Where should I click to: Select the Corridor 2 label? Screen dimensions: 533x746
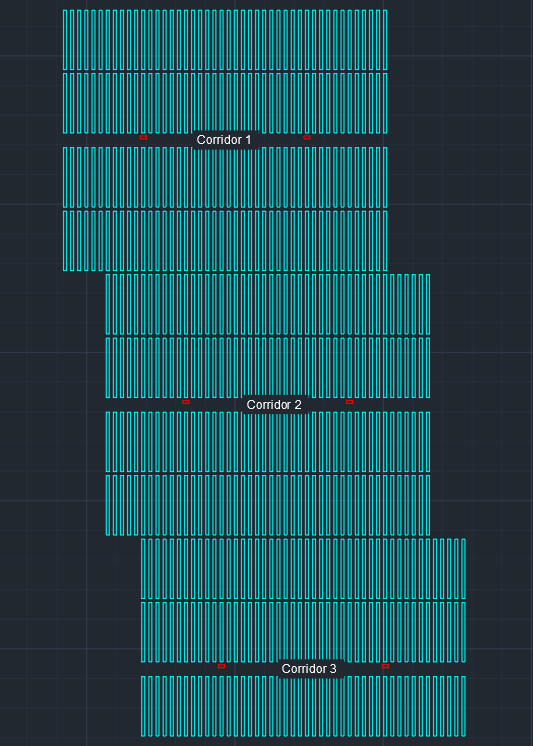pyautogui.click(x=274, y=405)
